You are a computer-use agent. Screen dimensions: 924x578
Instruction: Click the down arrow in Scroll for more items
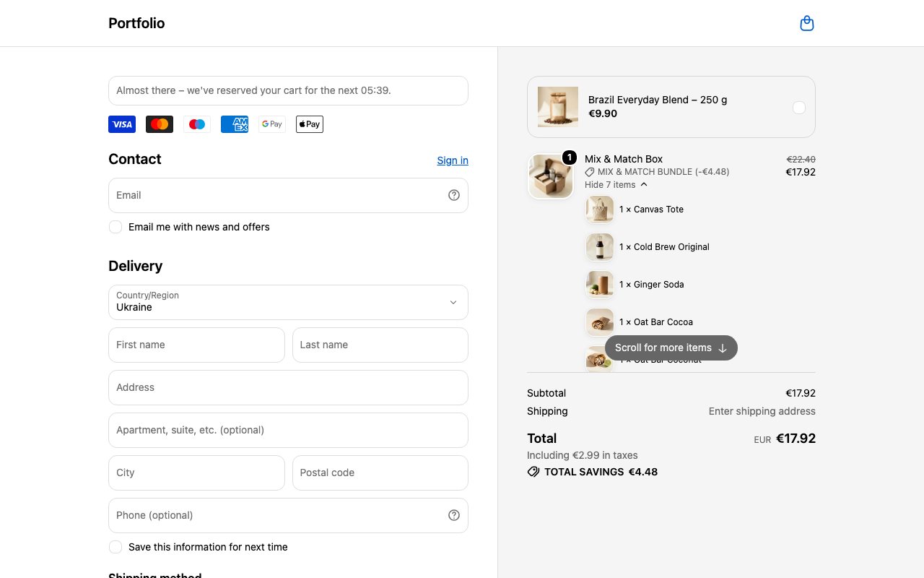[x=723, y=348]
